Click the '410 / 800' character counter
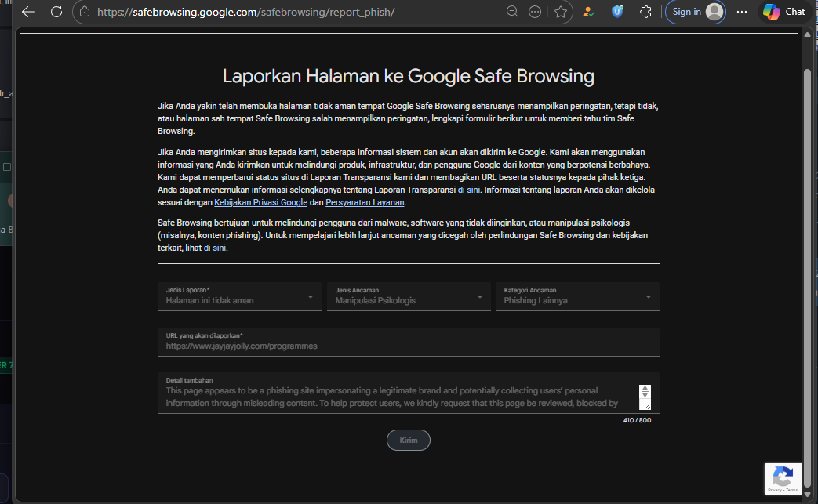The height and width of the screenshot is (504, 818). 637,420
